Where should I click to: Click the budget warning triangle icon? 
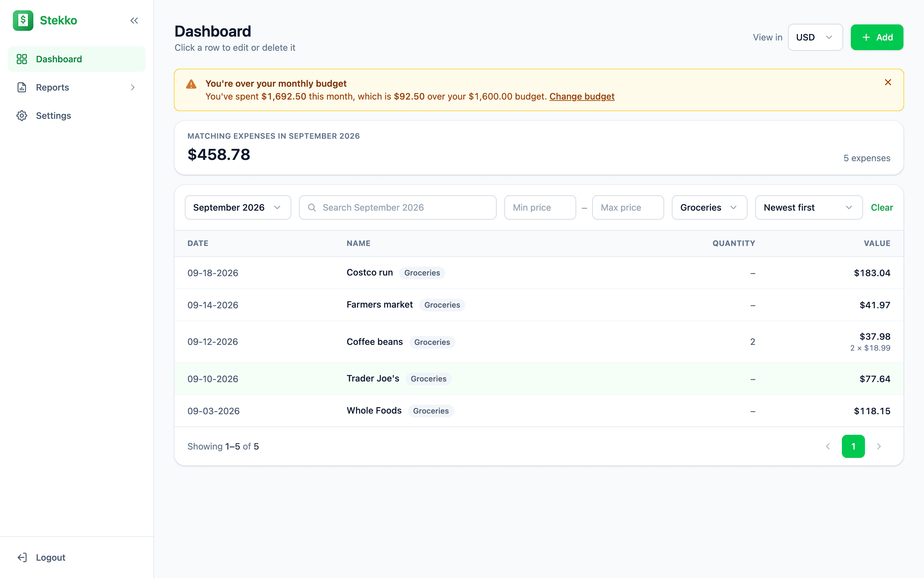(x=191, y=84)
